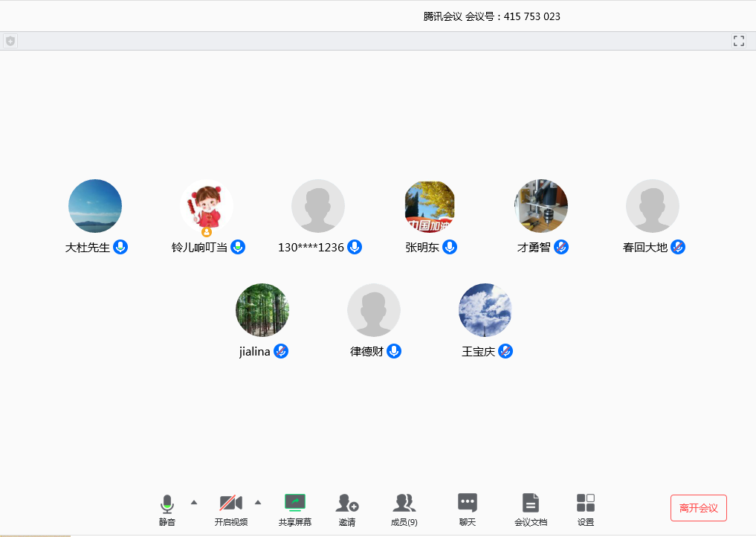
Task: Expand audio options arrow next to 静音
Action: coord(194,502)
